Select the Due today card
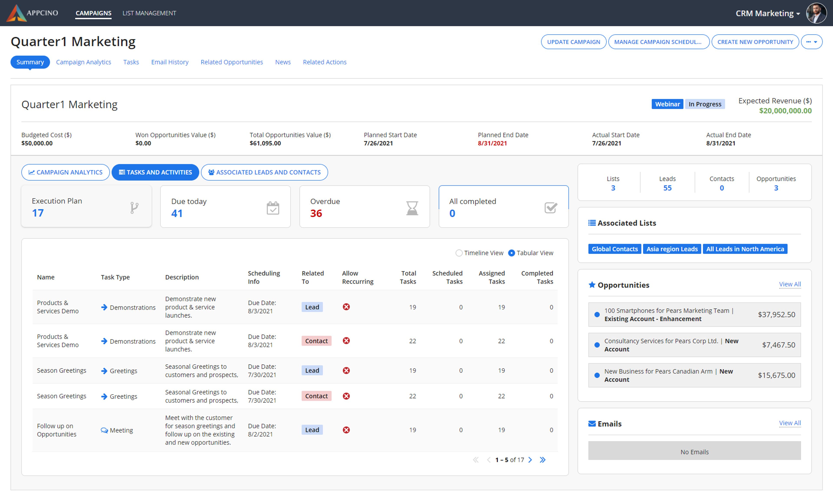Viewport: 833px width, 504px height. [225, 206]
